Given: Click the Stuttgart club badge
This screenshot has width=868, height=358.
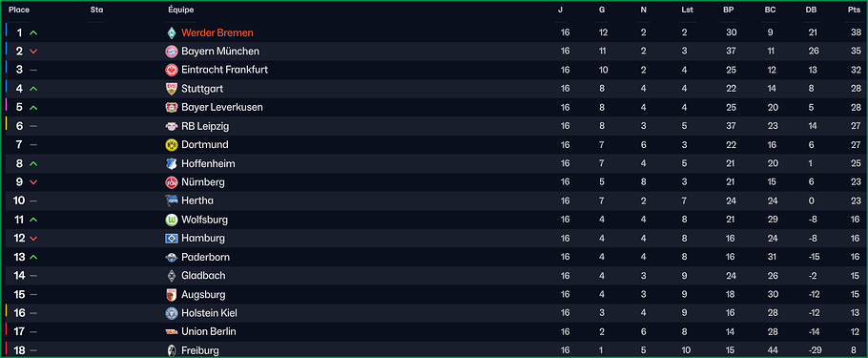Looking at the screenshot, I should pos(172,89).
